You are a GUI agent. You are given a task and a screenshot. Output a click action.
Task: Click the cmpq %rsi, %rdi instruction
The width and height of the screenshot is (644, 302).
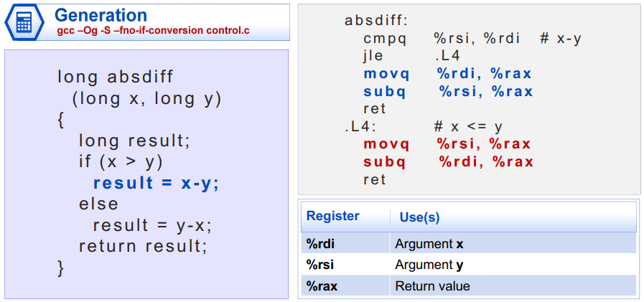pos(442,39)
